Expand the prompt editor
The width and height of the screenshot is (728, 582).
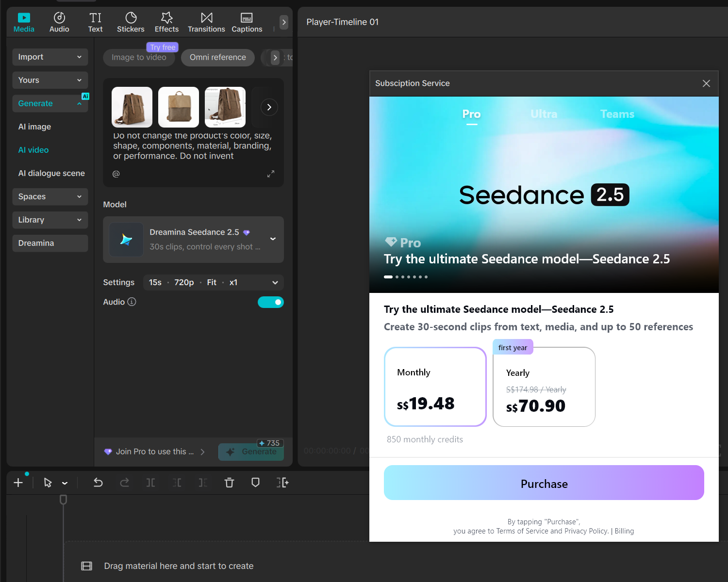(271, 174)
